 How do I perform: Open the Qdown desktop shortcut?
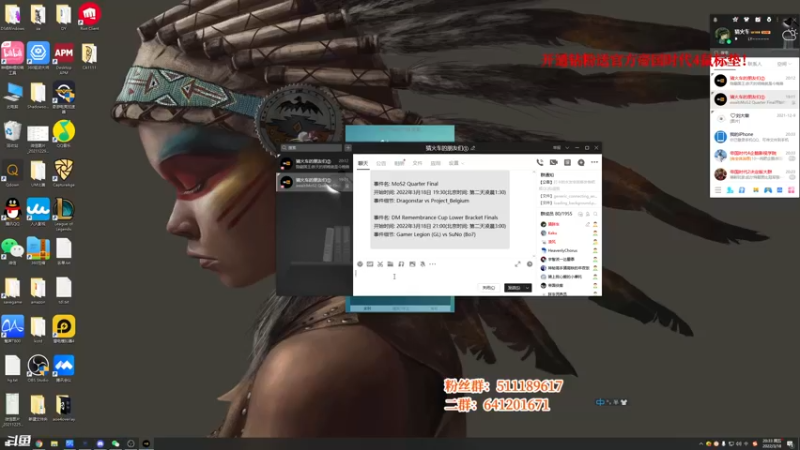pyautogui.click(x=12, y=172)
